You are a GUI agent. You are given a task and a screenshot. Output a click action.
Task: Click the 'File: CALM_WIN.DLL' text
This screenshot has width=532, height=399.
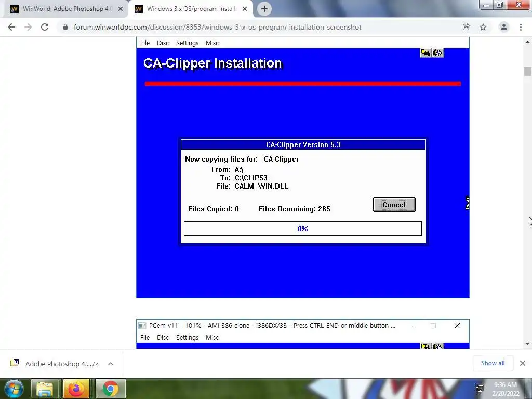pos(252,187)
